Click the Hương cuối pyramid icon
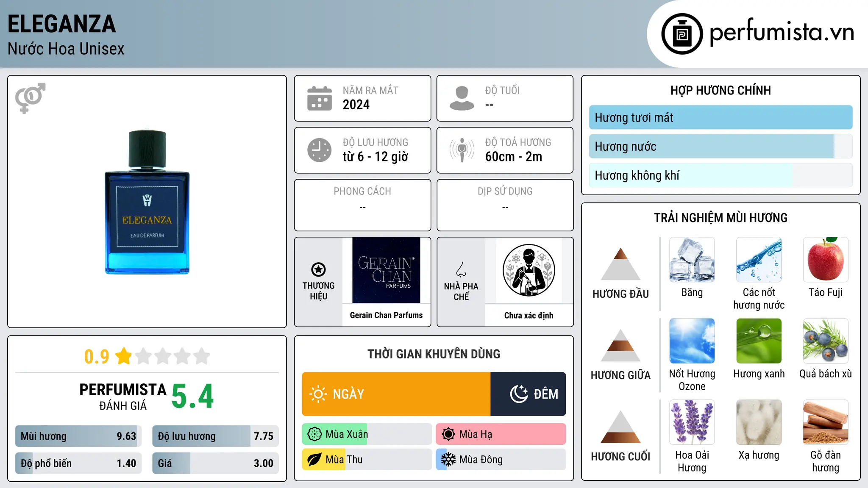868x488 pixels. tap(620, 427)
